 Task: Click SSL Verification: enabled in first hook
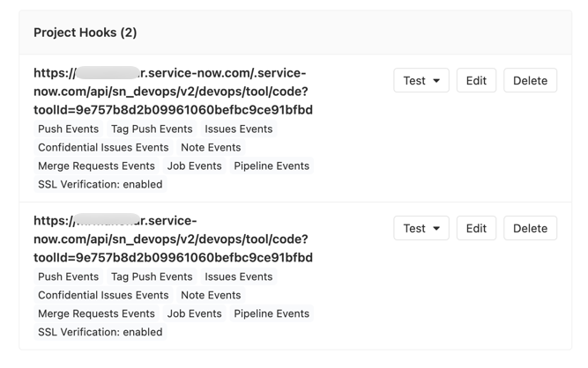[x=100, y=184]
